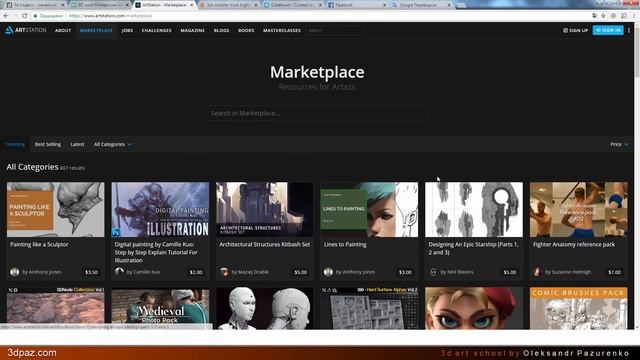
Task: Open Designing An Epic Starship thumbnail
Action: [473, 209]
